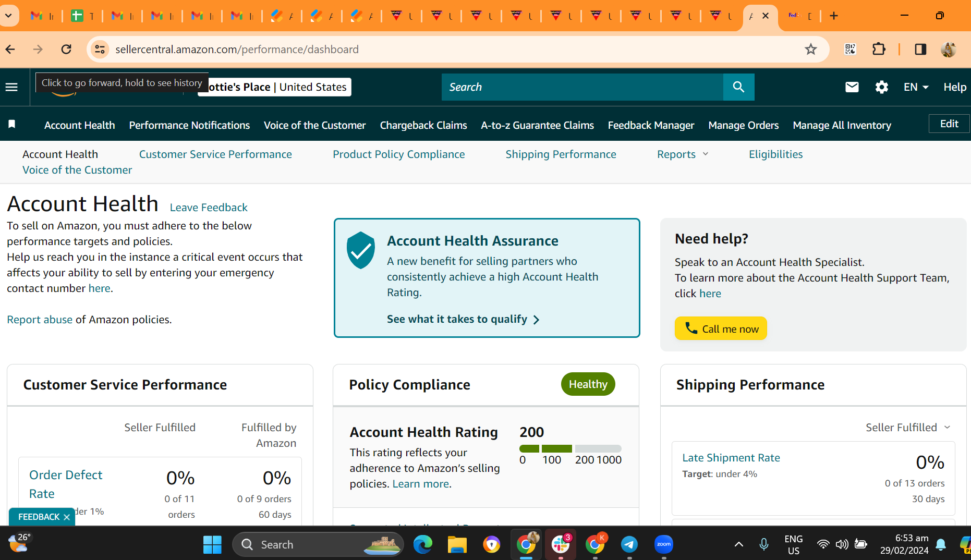Click the Healthy status badge
971x560 pixels.
tap(588, 384)
